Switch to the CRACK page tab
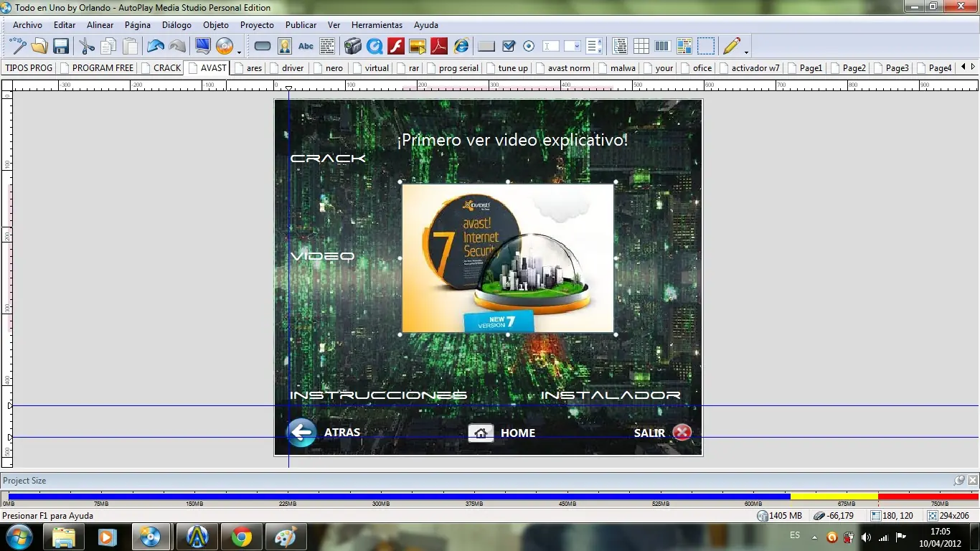This screenshot has width=980, height=551. coord(161,68)
